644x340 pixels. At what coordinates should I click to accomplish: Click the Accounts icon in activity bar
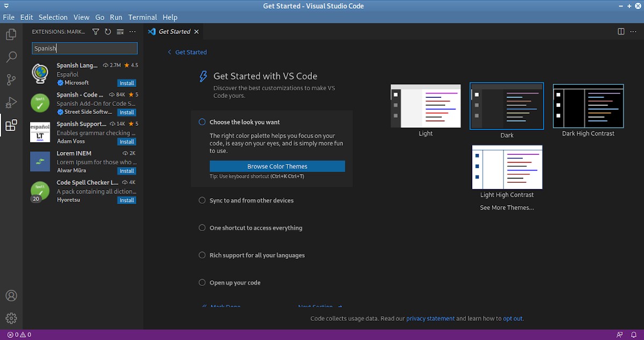11,296
